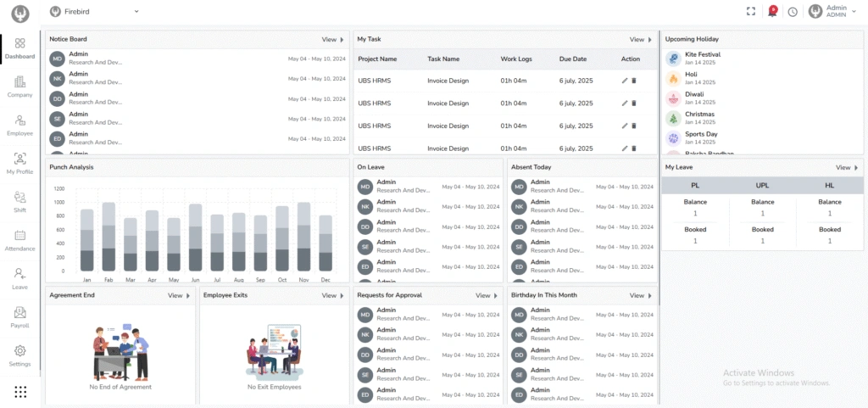
Task: Select the Kite Festival holiday entry
Action: pos(701,58)
